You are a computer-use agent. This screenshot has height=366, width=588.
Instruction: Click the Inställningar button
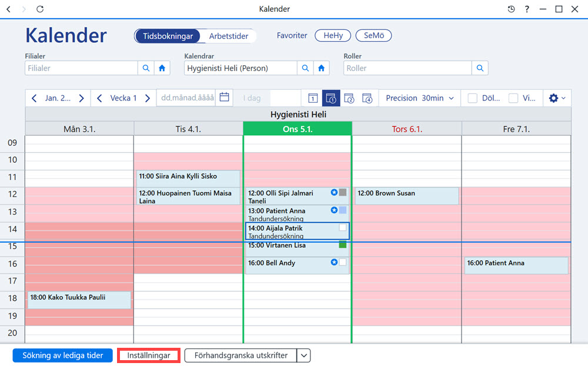pos(149,355)
